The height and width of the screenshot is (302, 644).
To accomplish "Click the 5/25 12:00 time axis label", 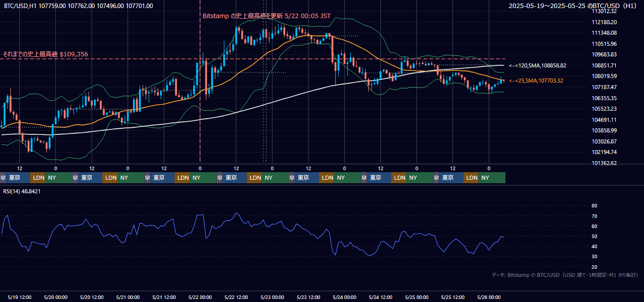I will click(x=453, y=297).
